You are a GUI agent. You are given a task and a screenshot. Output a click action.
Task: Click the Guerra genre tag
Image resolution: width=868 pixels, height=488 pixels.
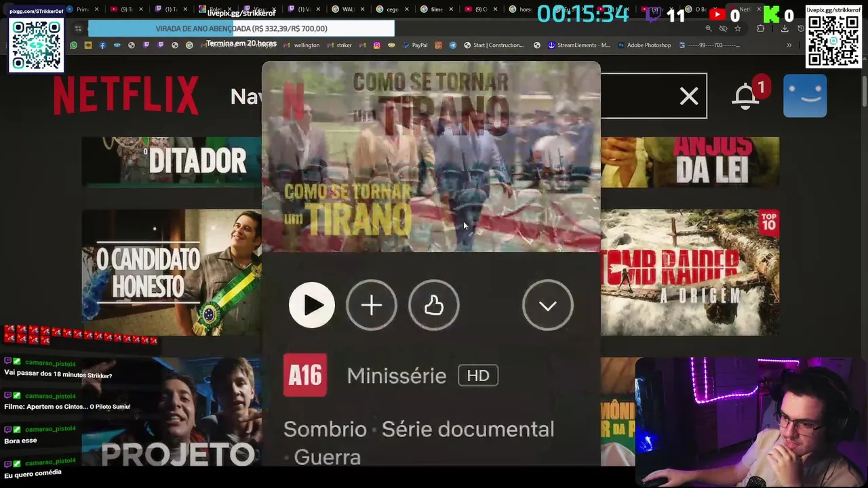[x=327, y=457]
